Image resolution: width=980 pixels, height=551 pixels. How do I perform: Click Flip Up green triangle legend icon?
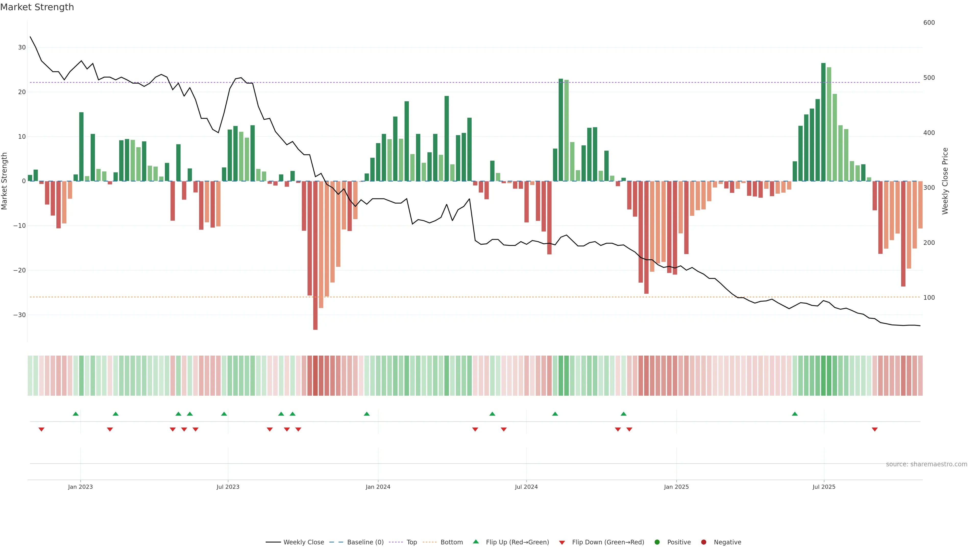[x=475, y=542]
